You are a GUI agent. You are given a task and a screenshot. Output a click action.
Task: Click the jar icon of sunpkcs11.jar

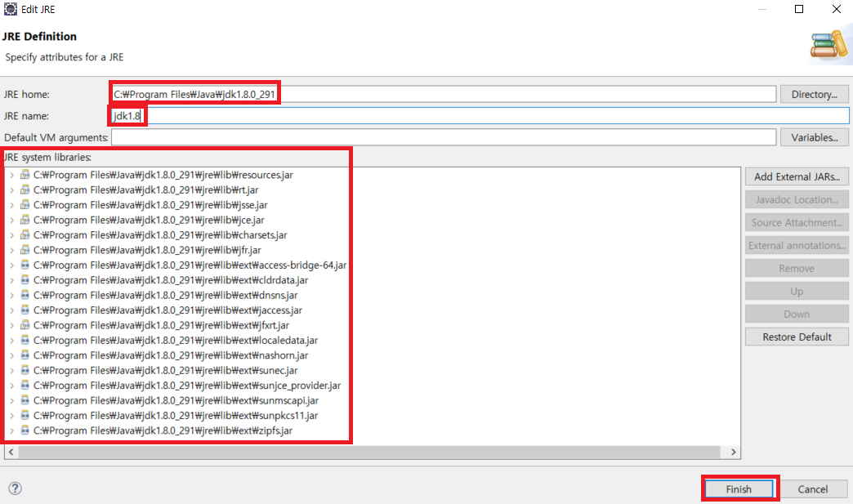[x=25, y=416]
